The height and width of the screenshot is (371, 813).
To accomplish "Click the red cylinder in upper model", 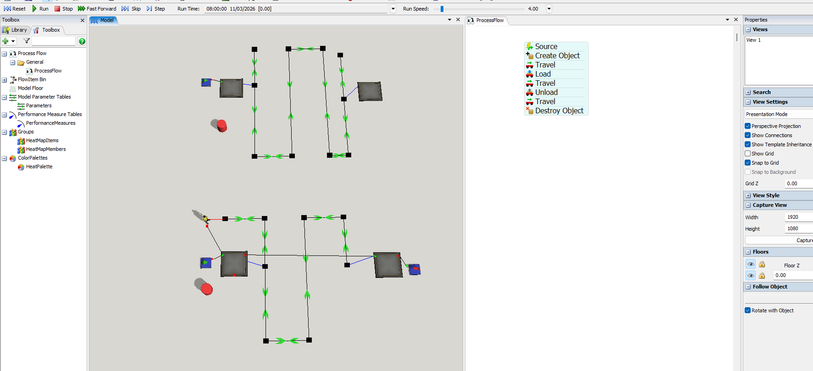I will (x=221, y=126).
